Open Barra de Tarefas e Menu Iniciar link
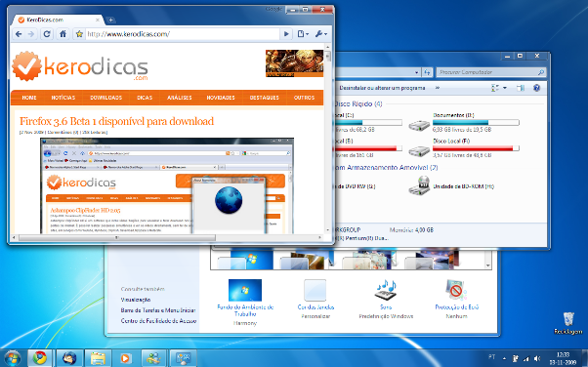Screen dimensions: 588x367 coord(158,310)
